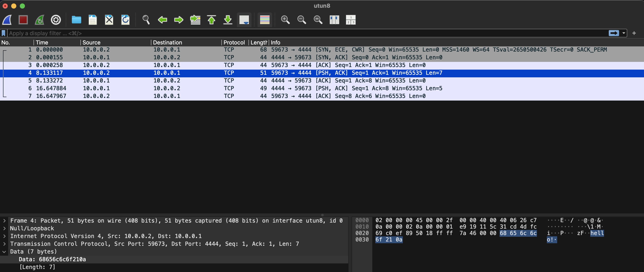Find a packet with magnifier icon
Viewport: 644px width, 272px height.
146,20
